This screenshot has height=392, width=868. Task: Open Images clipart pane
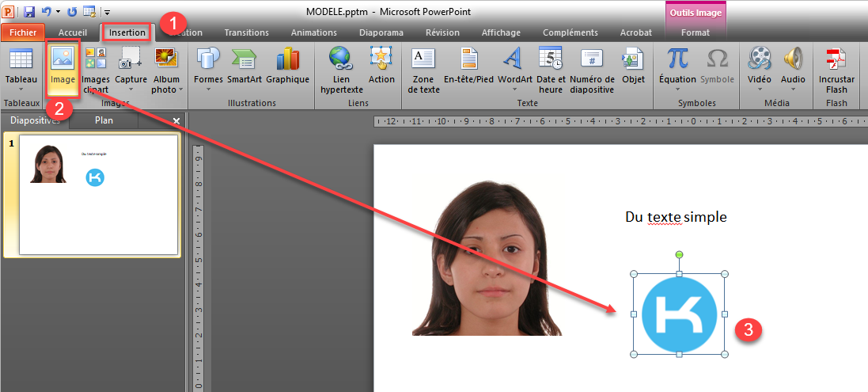click(x=96, y=70)
